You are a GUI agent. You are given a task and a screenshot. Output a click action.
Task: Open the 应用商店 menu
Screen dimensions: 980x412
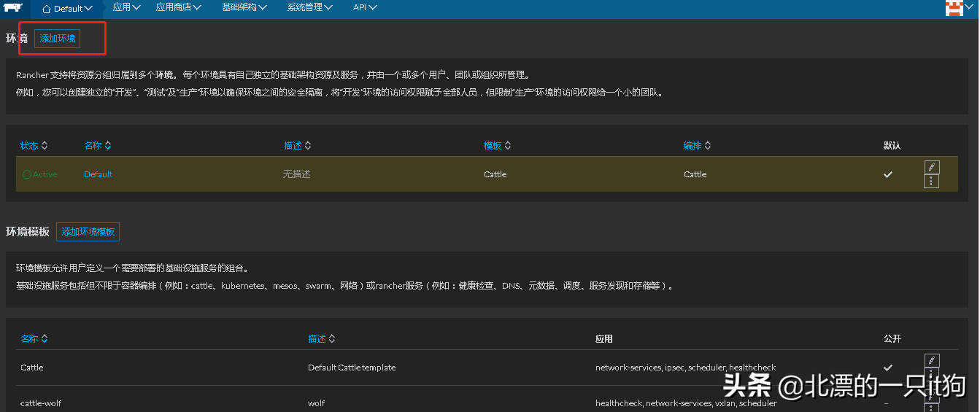pyautogui.click(x=179, y=7)
